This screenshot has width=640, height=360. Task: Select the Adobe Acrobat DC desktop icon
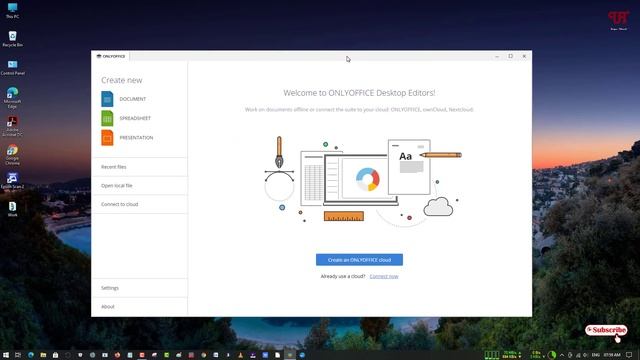[13, 126]
